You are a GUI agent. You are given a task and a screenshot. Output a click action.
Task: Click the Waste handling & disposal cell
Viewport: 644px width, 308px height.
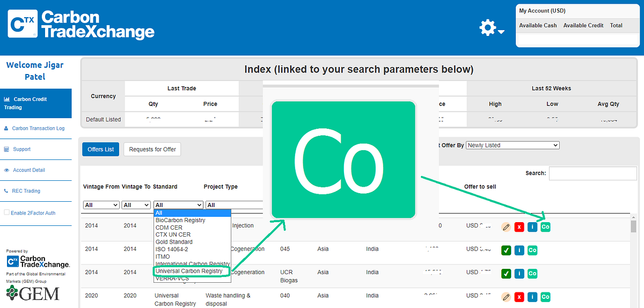[228, 299]
